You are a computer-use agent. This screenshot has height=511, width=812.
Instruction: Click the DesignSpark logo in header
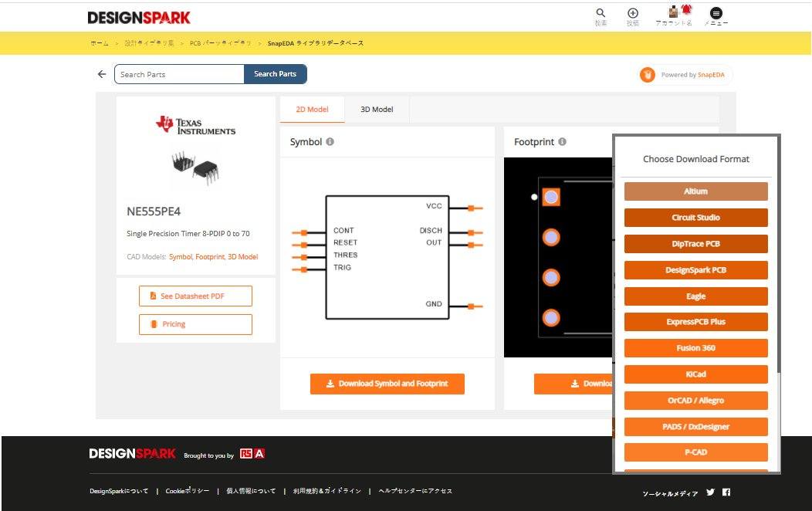(139, 18)
